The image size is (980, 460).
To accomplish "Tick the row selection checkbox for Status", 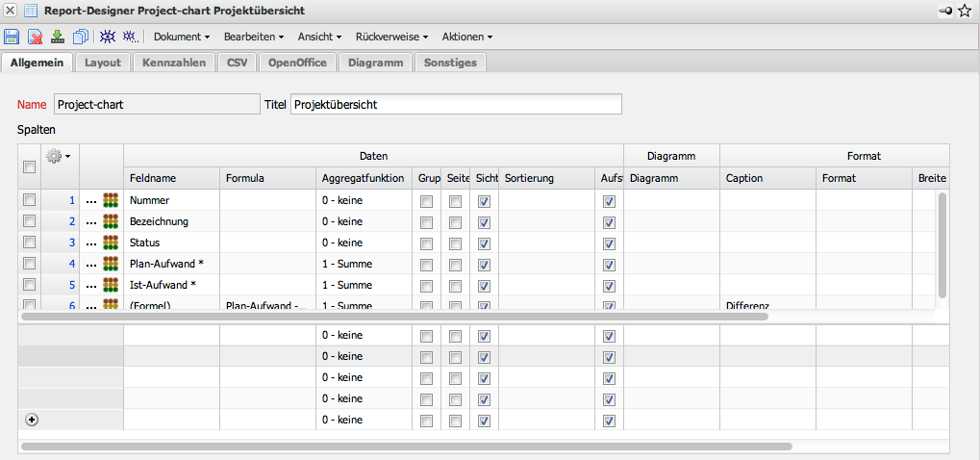I will coord(29,243).
